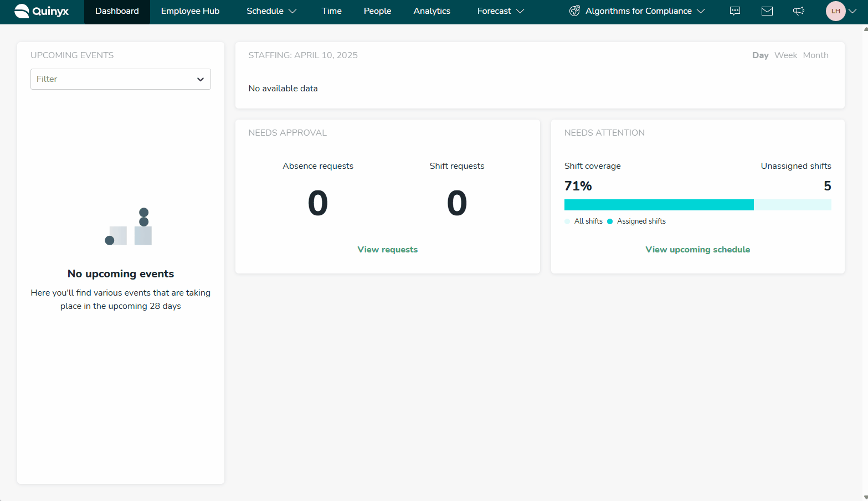
Task: Open the chat messages icon
Action: coord(735,11)
